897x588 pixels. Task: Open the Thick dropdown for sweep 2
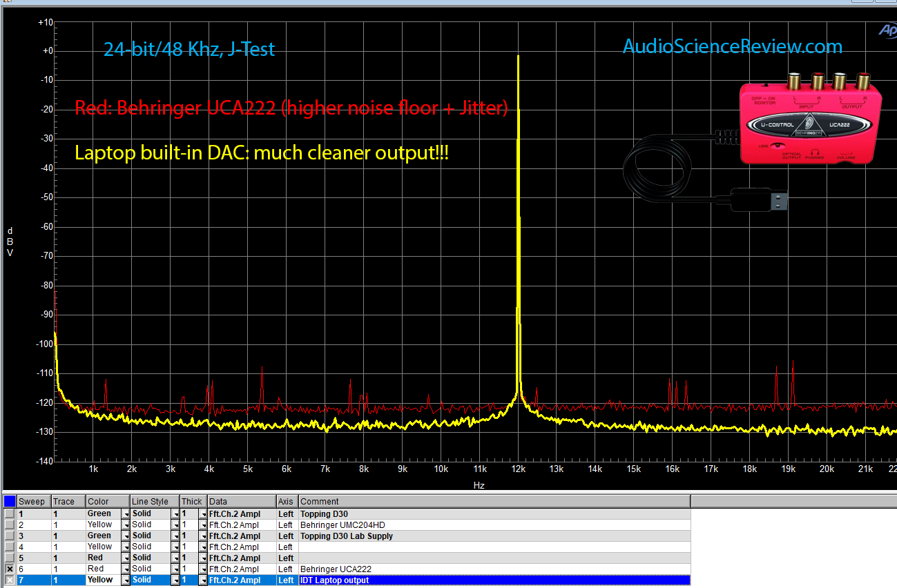[x=203, y=525]
